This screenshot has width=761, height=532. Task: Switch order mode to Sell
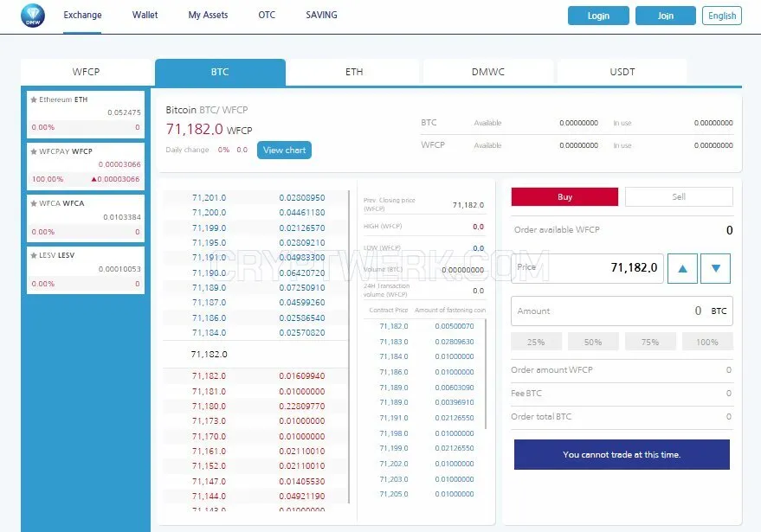coord(679,197)
